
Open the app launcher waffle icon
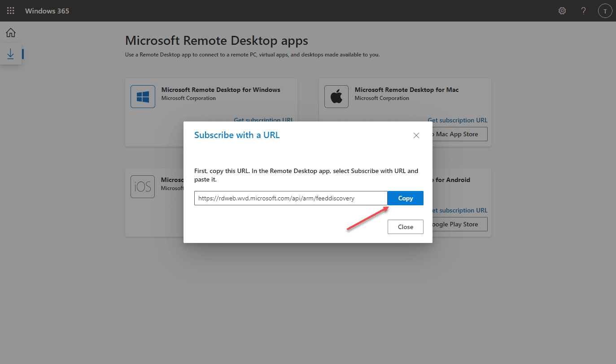[x=11, y=11]
